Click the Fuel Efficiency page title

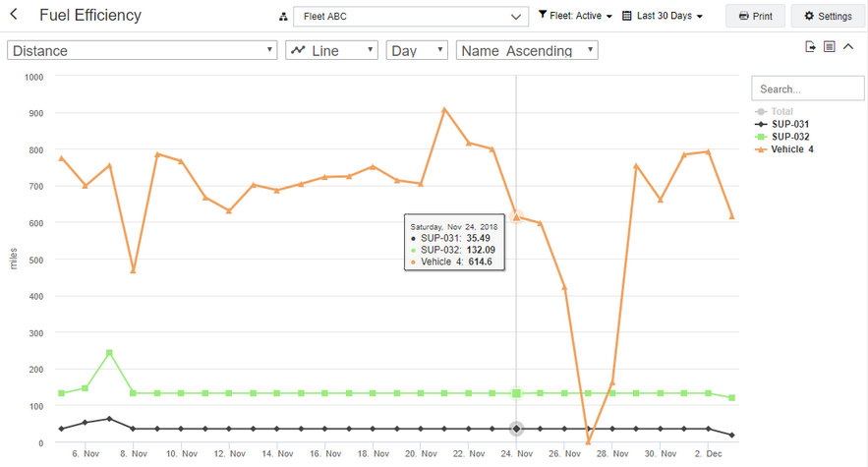pyautogui.click(x=90, y=15)
